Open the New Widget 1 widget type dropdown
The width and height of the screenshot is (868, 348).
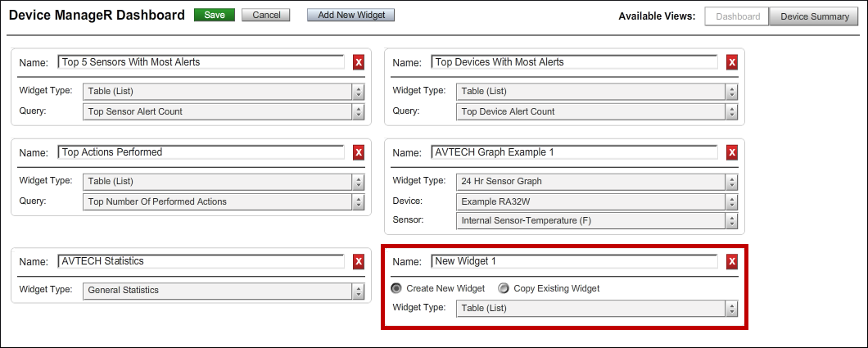pyautogui.click(x=596, y=309)
